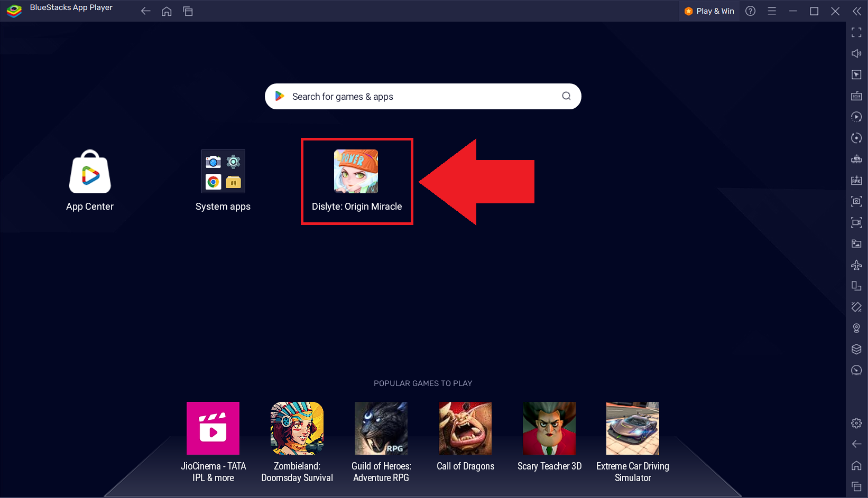Collapse the sidebar with double chevron
The image size is (868, 498).
[857, 11]
